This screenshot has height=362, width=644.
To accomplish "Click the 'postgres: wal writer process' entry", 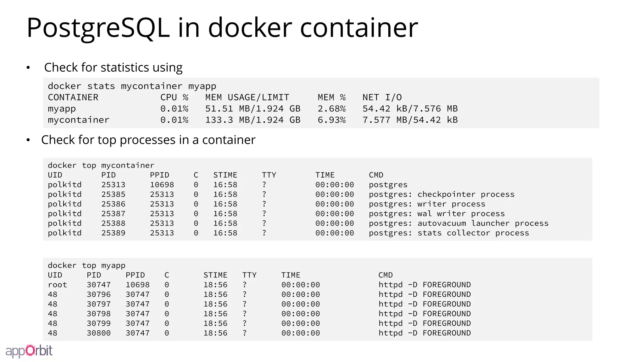I will tap(437, 214).
